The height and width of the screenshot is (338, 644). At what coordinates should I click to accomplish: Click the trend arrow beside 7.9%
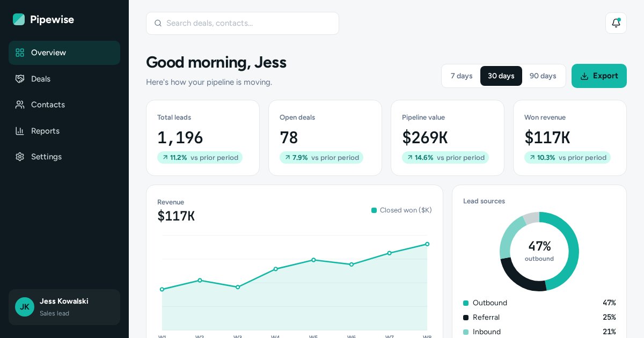point(288,158)
